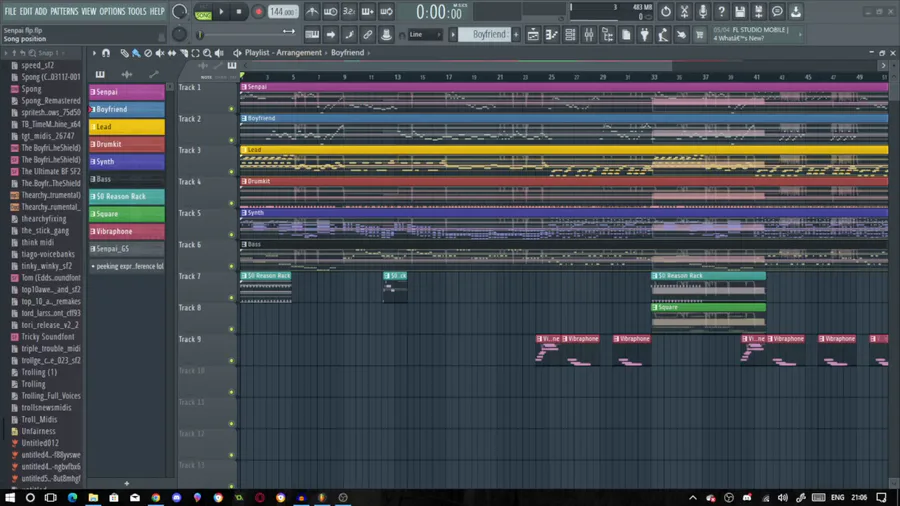
Task: Toggle loop recording icon
Action: pyautogui.click(x=386, y=11)
